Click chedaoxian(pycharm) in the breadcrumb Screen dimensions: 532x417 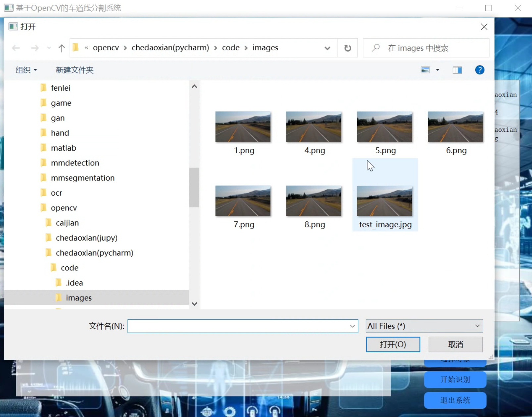(x=170, y=48)
